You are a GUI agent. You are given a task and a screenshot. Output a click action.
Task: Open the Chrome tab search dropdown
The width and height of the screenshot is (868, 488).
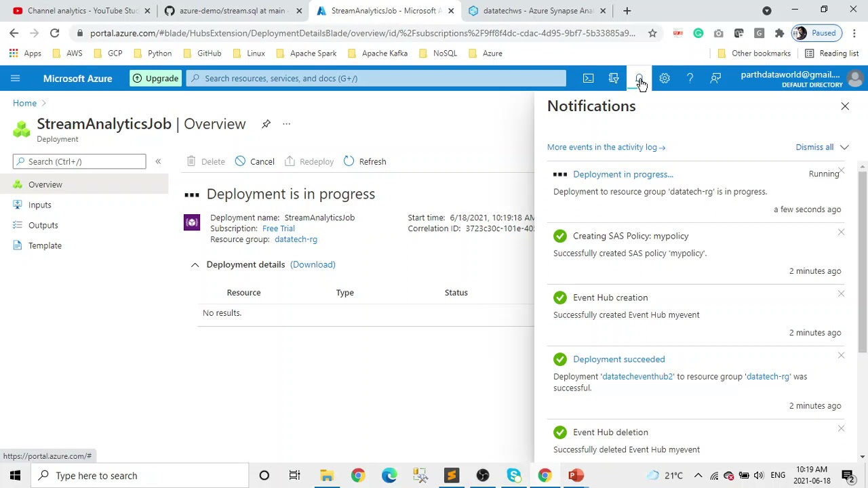pos(767,11)
